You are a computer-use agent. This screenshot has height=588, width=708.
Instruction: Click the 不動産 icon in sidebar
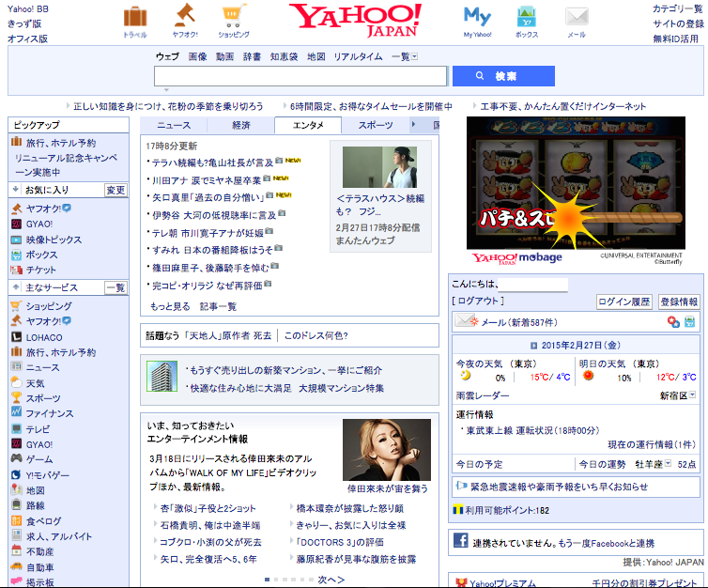[16, 551]
